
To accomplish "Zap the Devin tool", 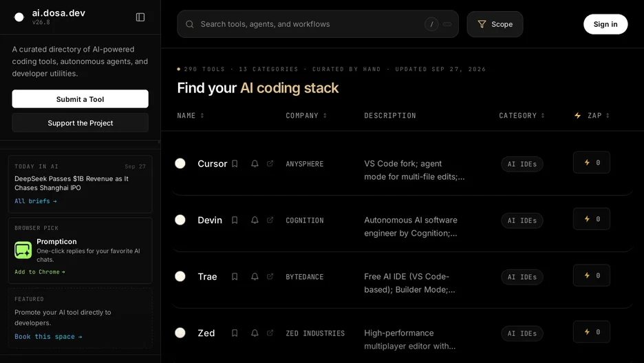I will point(592,219).
